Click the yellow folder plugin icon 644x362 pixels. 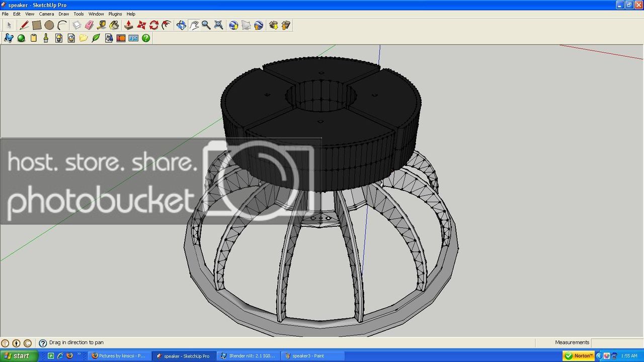(84, 38)
